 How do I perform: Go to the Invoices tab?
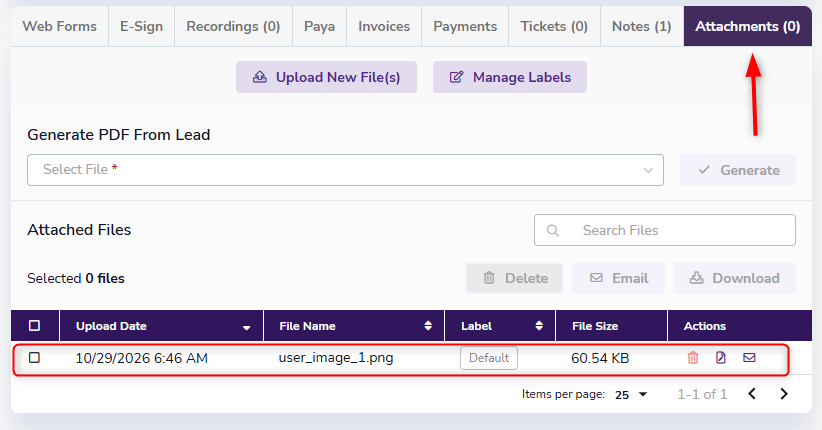coord(384,26)
